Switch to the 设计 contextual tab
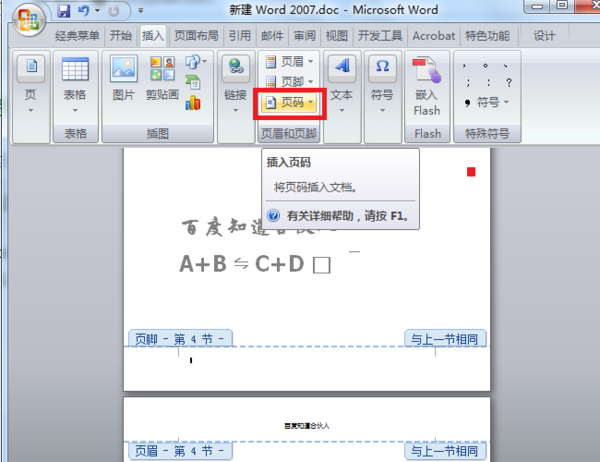The width and height of the screenshot is (600, 462). click(544, 36)
